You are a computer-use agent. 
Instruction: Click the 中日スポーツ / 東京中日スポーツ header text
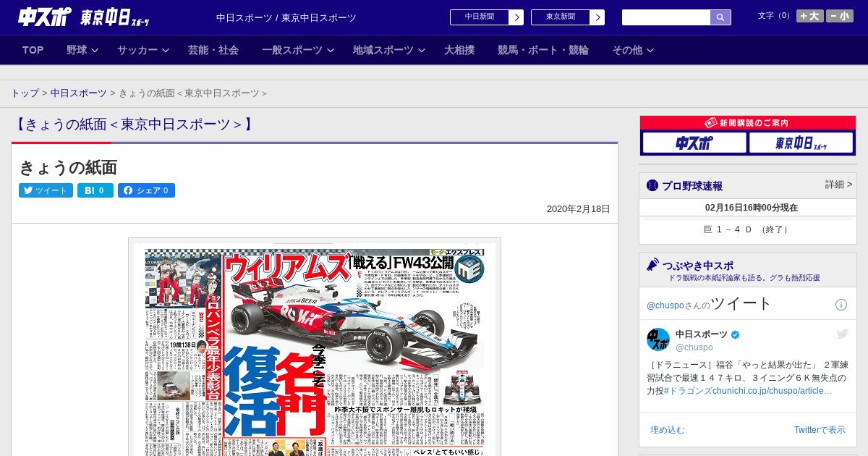pyautogui.click(x=286, y=17)
